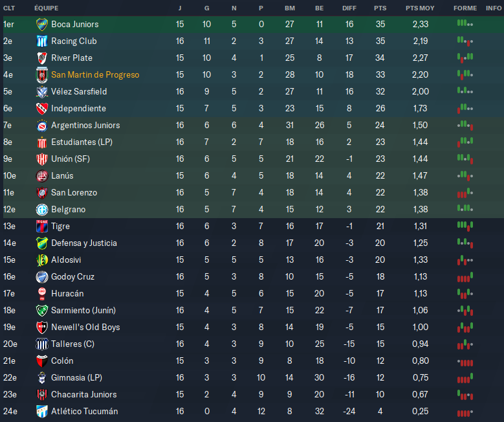Select the Estudiantes (LP) team name

(82, 142)
